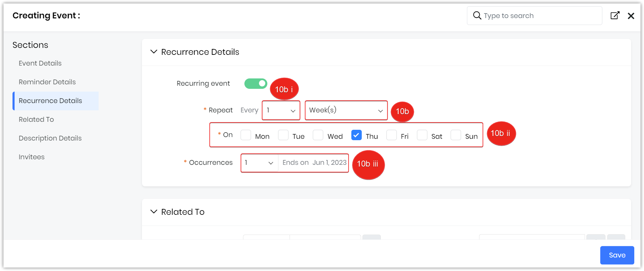Go to the Event Details section
Image resolution: width=644 pixels, height=271 pixels.
40,63
